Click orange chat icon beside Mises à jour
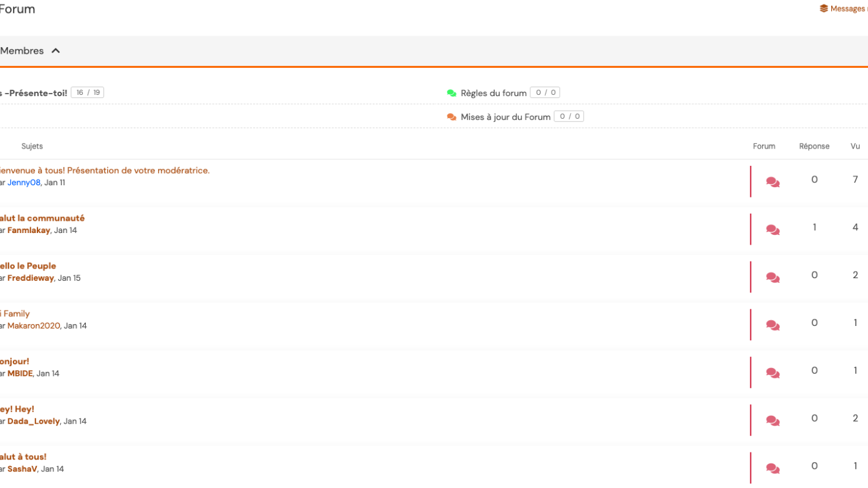 (451, 117)
